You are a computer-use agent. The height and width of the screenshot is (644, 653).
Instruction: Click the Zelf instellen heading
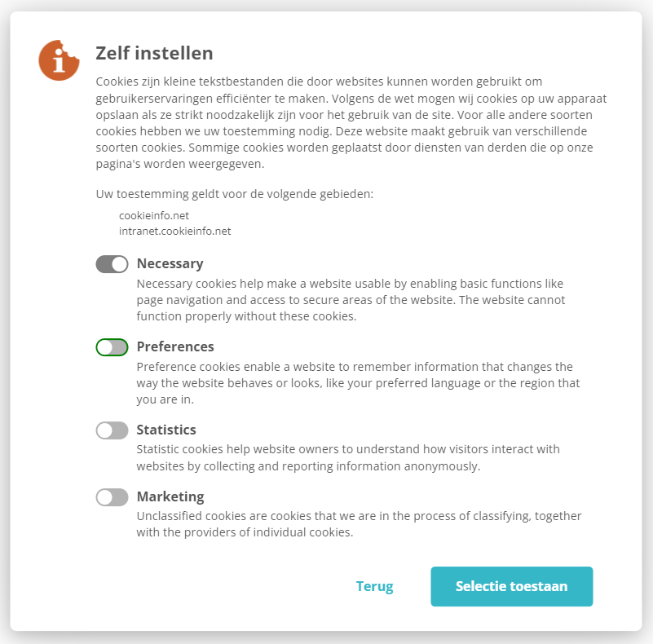[154, 54]
